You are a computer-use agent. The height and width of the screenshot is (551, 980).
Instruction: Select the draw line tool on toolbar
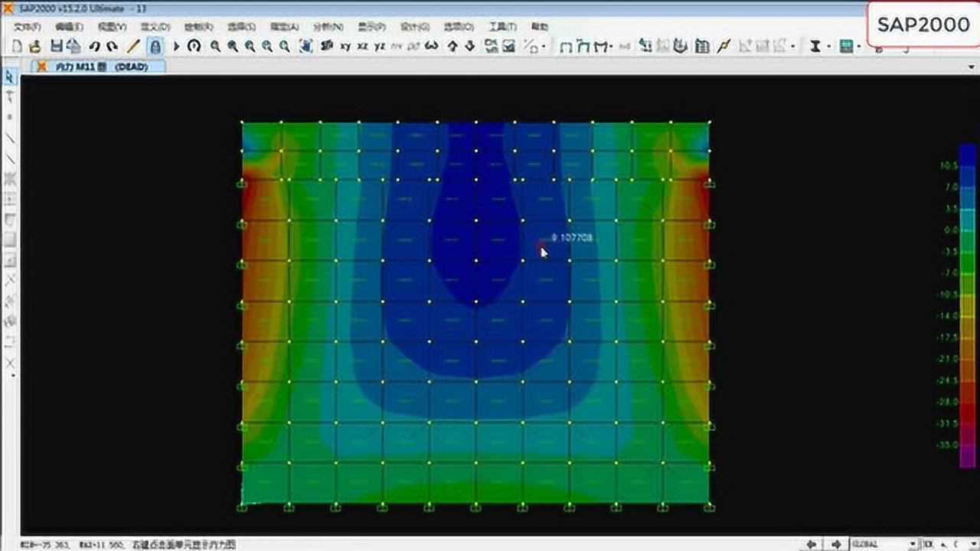point(135,46)
